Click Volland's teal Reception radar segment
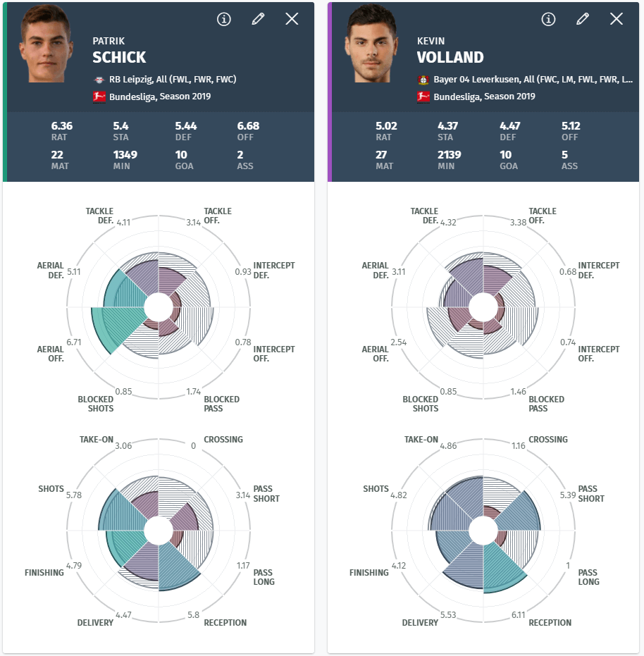 [x=504, y=567]
